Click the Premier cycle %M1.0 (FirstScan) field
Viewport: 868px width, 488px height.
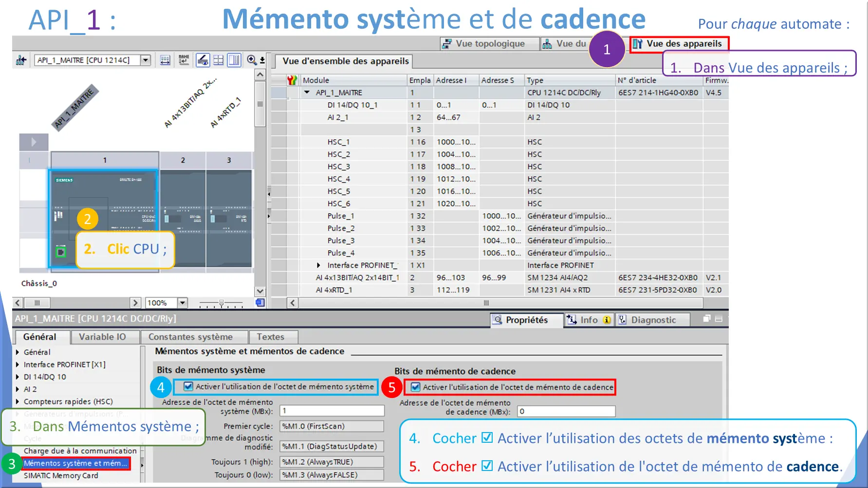(x=332, y=426)
